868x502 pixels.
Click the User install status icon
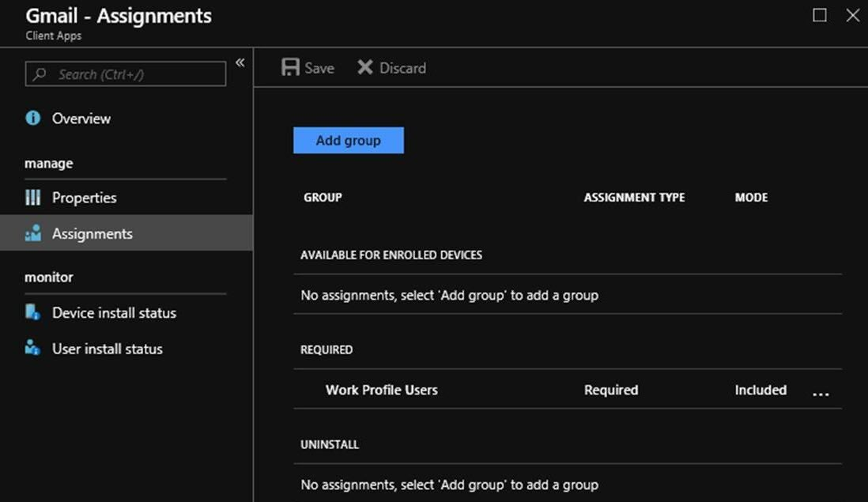(32, 348)
